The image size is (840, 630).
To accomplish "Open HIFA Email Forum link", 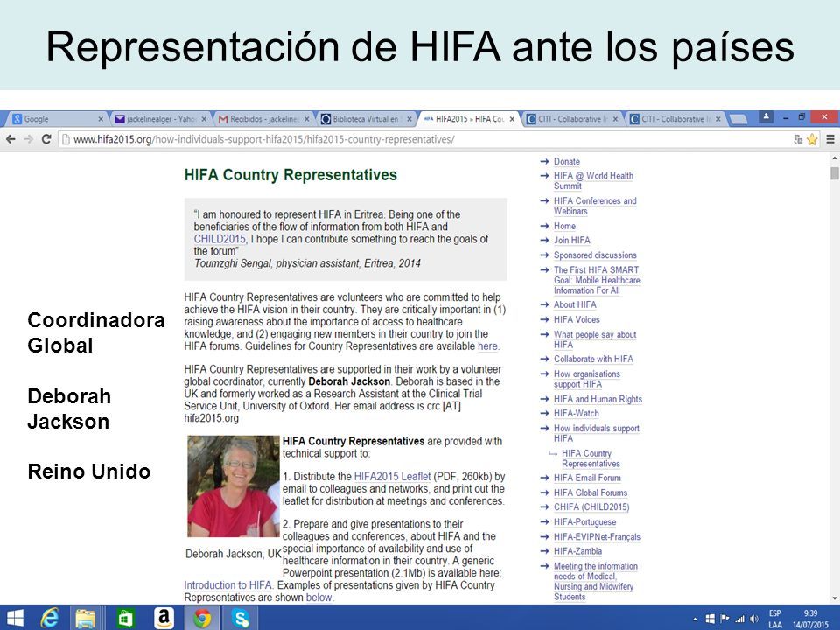I will pos(588,478).
